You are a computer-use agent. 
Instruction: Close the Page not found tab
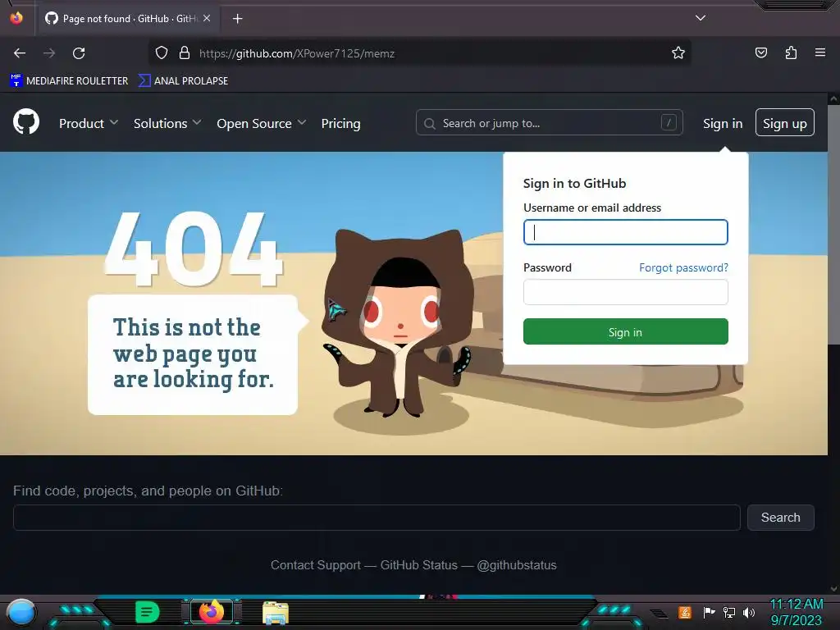207,18
